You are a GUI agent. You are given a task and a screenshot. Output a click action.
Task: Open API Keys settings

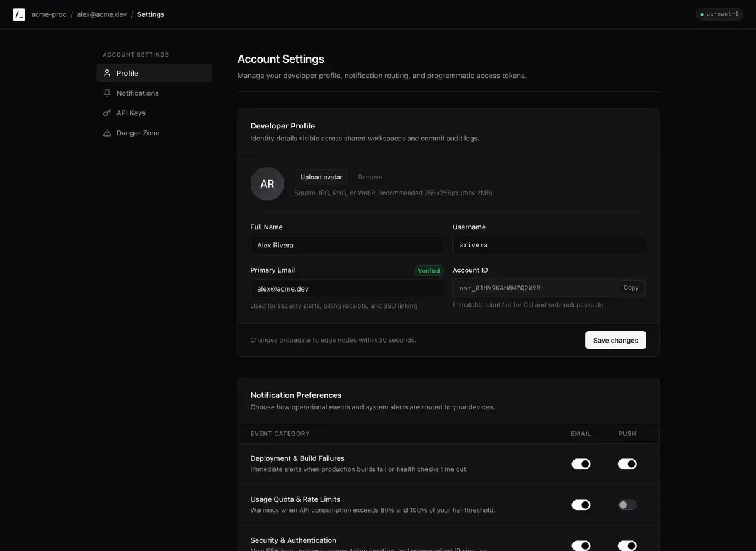pos(154,113)
